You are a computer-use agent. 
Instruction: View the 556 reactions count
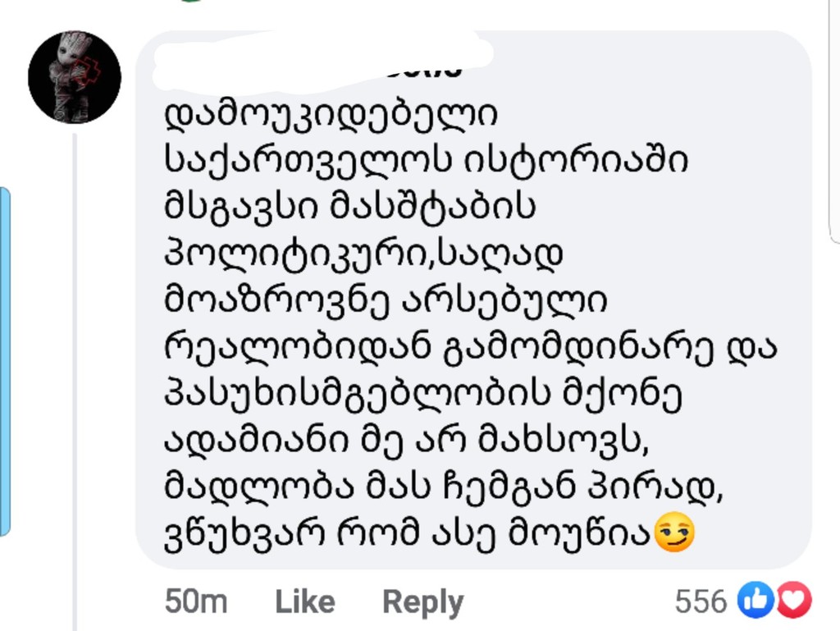[x=701, y=601]
